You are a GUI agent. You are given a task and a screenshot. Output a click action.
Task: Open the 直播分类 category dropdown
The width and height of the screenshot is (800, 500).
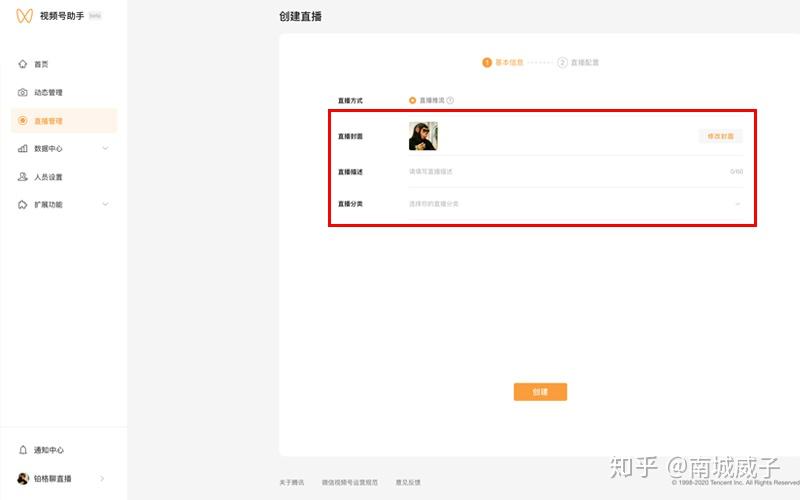pyautogui.click(x=576, y=204)
